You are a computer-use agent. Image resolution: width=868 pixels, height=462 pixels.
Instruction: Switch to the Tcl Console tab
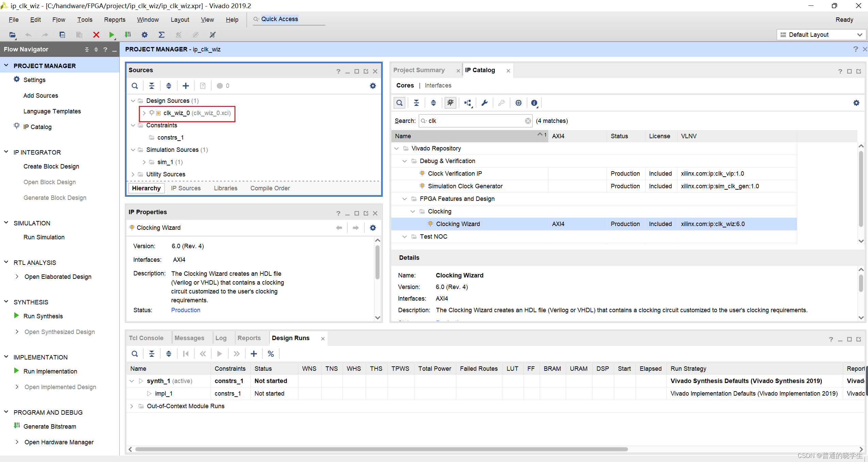(146, 338)
